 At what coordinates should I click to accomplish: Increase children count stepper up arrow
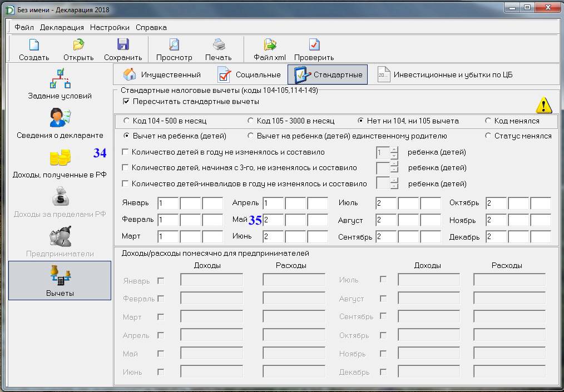point(394,149)
